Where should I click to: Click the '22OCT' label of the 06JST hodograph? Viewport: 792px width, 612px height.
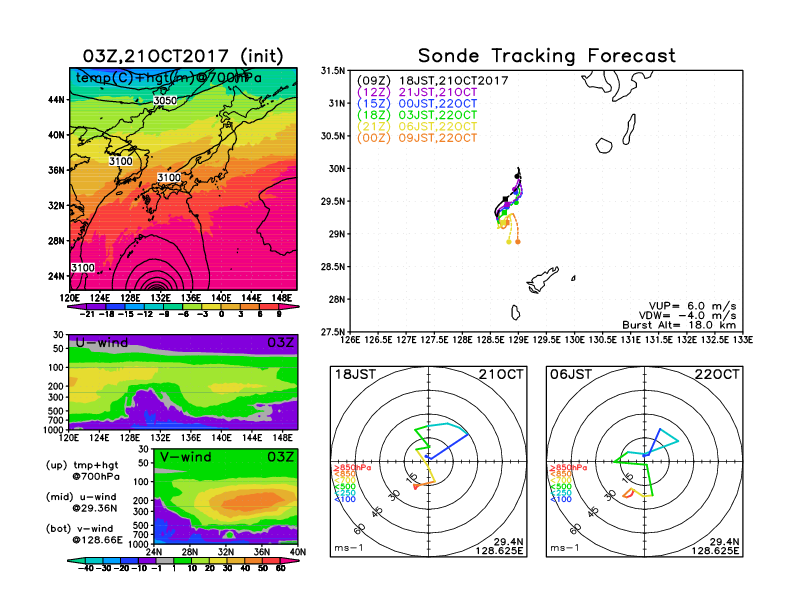717,375
